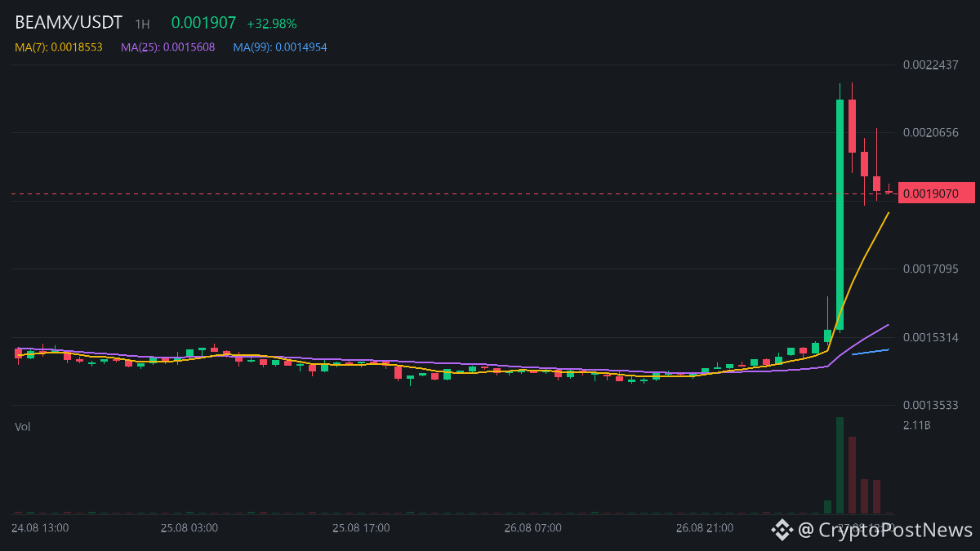Click the 2.11B volume axis label

tap(916, 425)
